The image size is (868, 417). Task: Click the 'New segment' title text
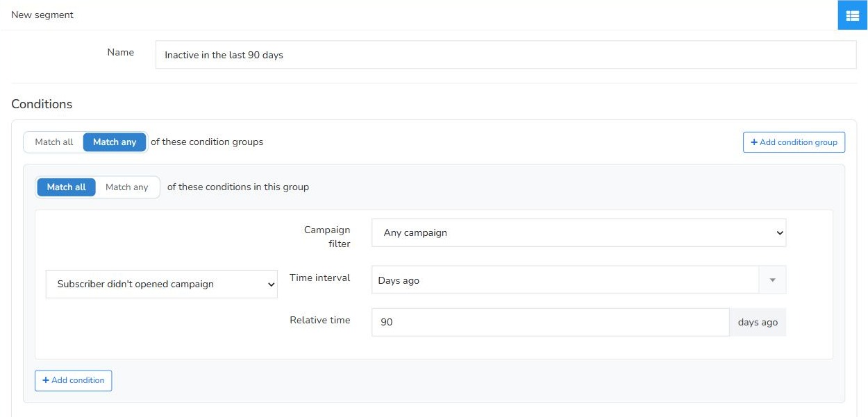[42, 15]
